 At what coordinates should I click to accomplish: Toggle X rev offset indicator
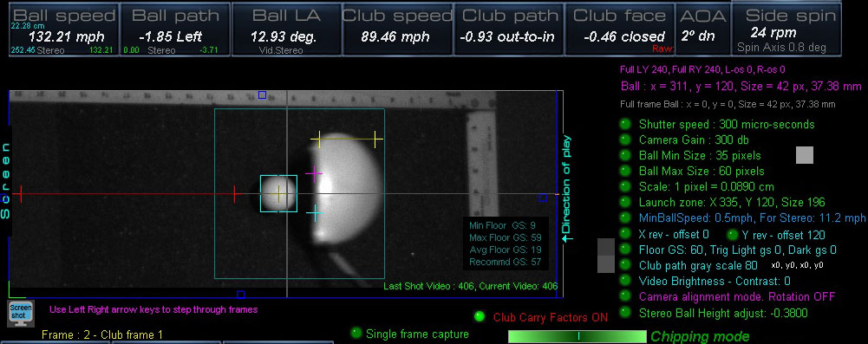625,234
